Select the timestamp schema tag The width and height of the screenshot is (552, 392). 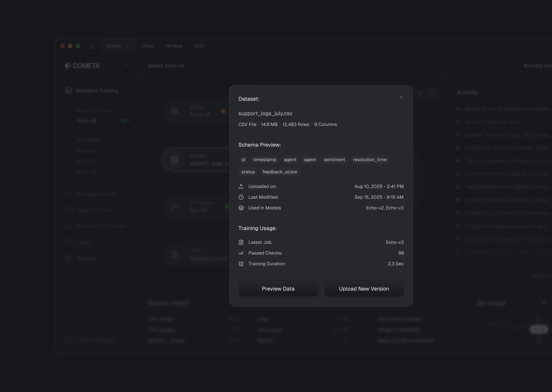[x=265, y=160]
